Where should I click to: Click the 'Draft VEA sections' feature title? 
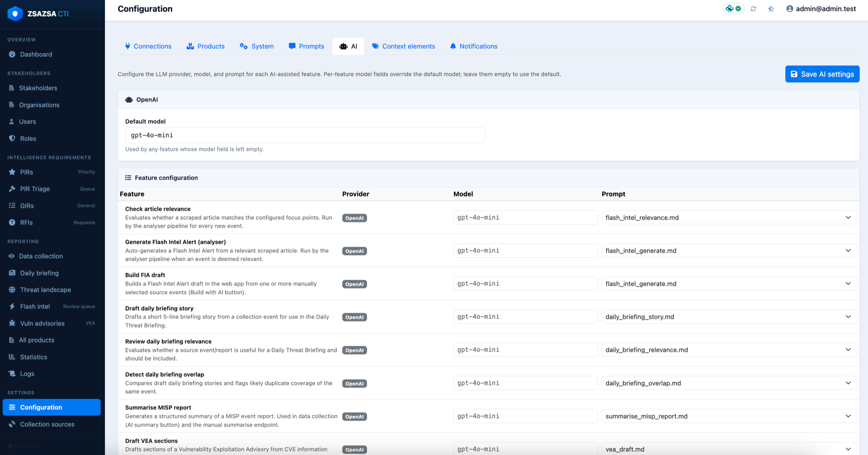(x=151, y=441)
